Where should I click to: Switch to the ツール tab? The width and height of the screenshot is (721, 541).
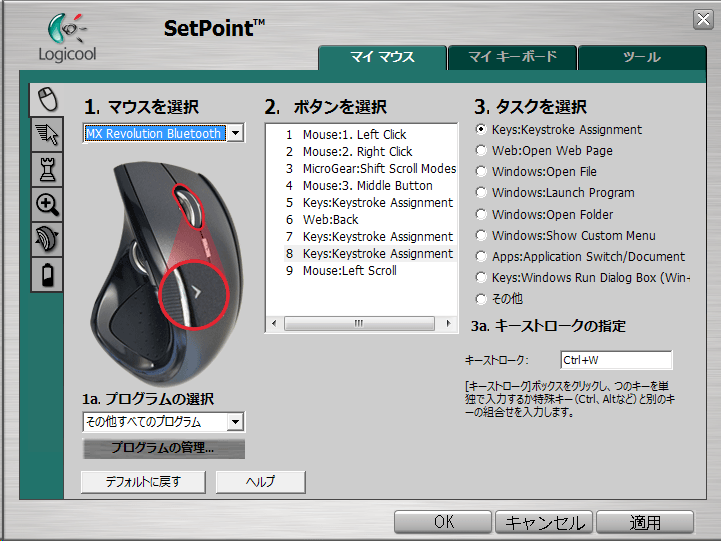[x=642, y=57]
